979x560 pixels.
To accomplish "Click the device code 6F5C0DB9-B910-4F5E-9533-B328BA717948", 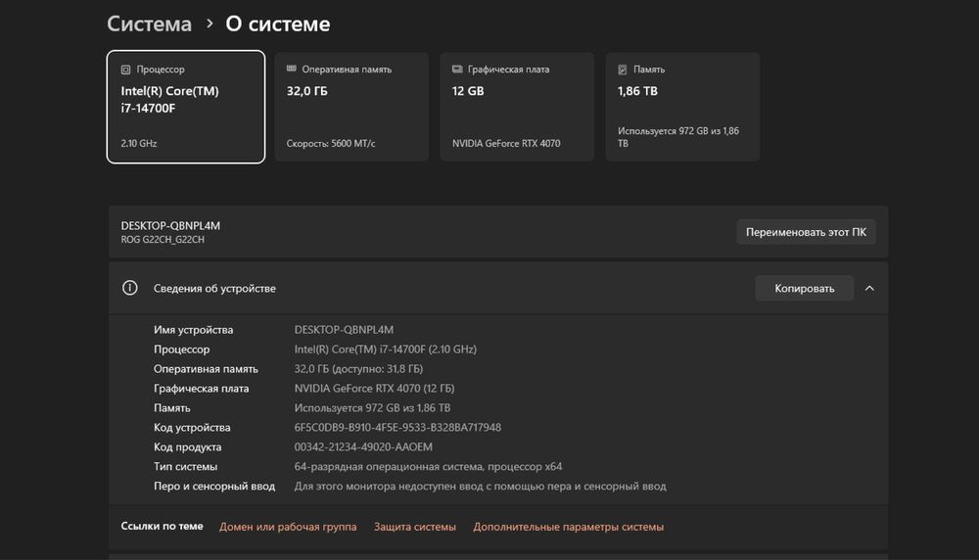I will (x=397, y=428).
